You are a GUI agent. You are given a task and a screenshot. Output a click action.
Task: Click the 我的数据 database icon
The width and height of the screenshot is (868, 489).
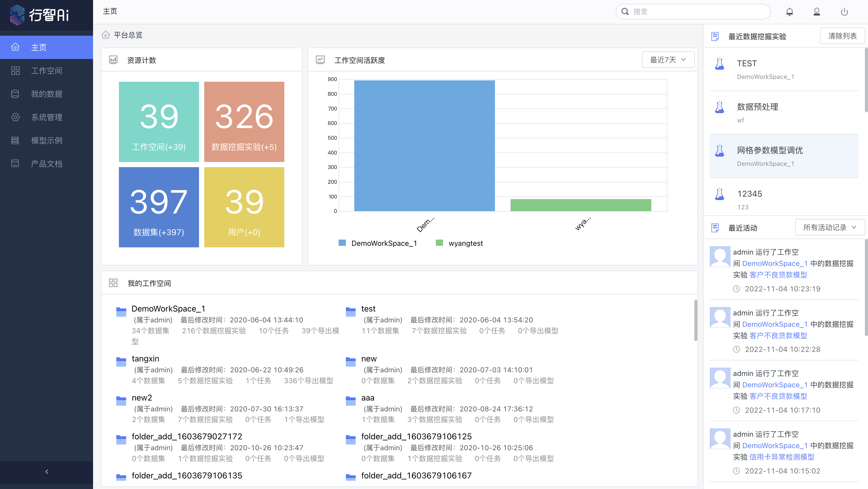pyautogui.click(x=15, y=94)
